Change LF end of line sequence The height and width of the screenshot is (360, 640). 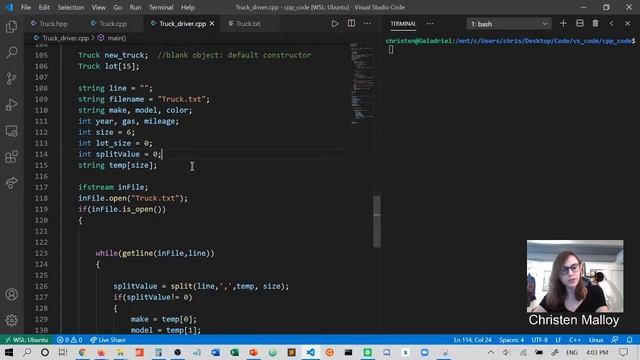pyautogui.click(x=558, y=340)
